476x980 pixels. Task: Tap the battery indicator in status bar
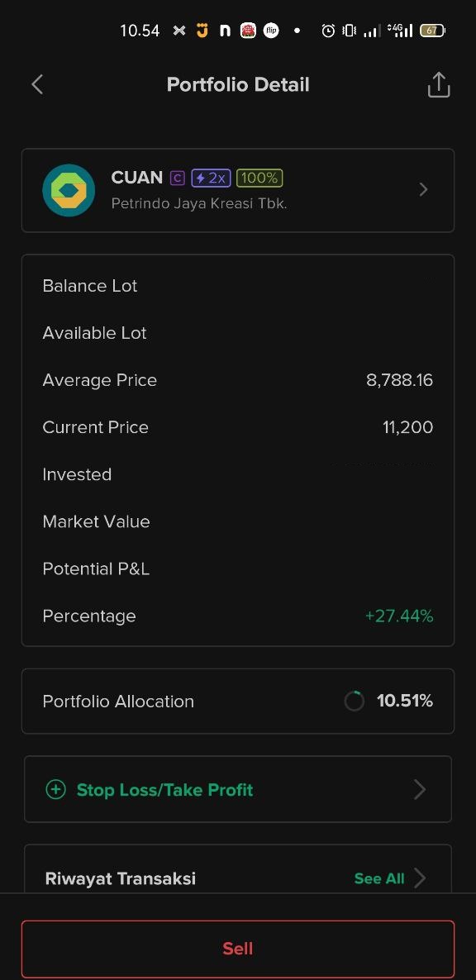point(432,30)
